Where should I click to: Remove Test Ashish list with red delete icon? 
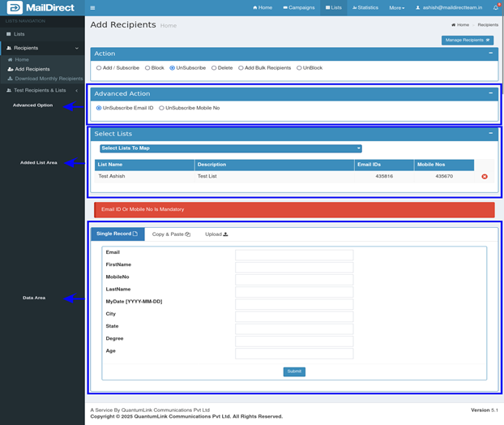[485, 176]
